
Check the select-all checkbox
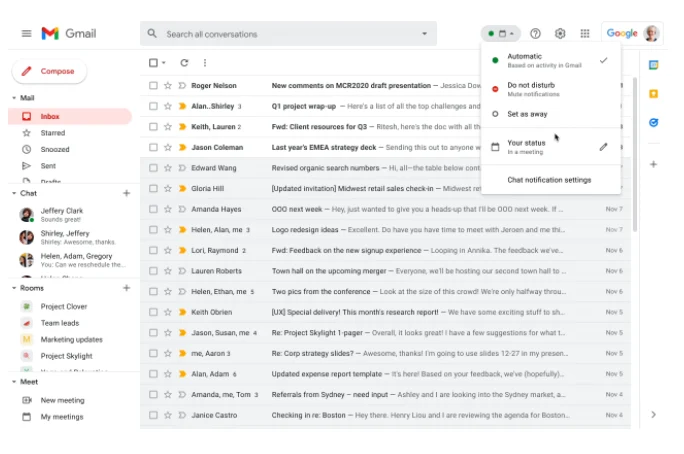pyautogui.click(x=153, y=63)
